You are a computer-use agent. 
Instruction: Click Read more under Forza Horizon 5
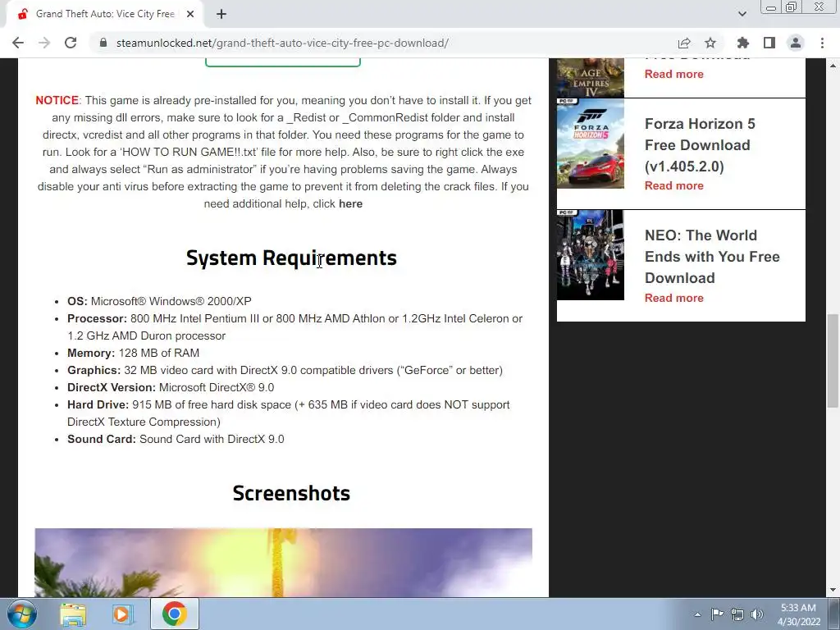pos(674,185)
